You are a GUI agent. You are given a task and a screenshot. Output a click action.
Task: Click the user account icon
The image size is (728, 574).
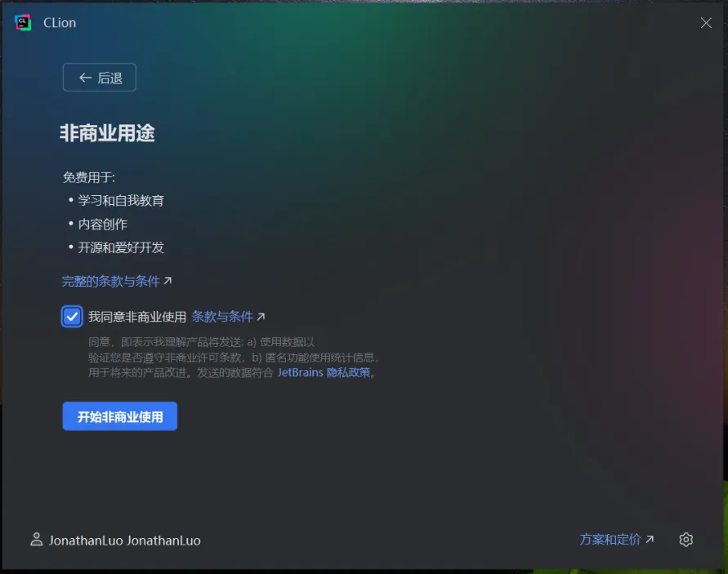click(x=36, y=539)
